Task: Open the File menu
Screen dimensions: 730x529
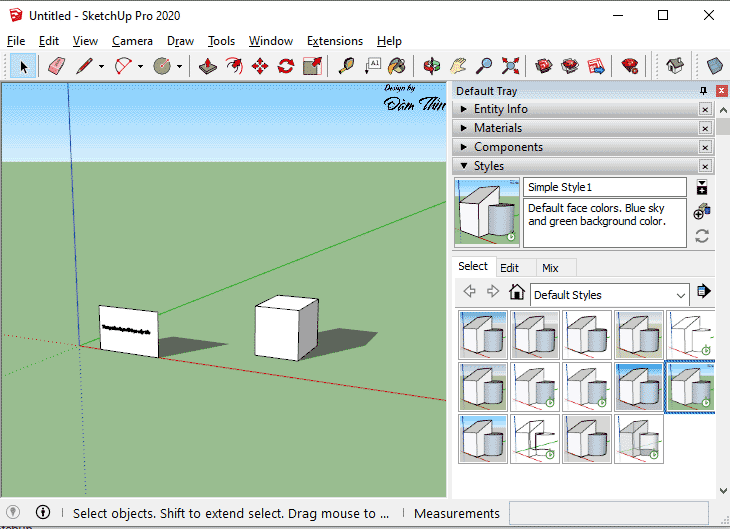Action: tap(16, 41)
